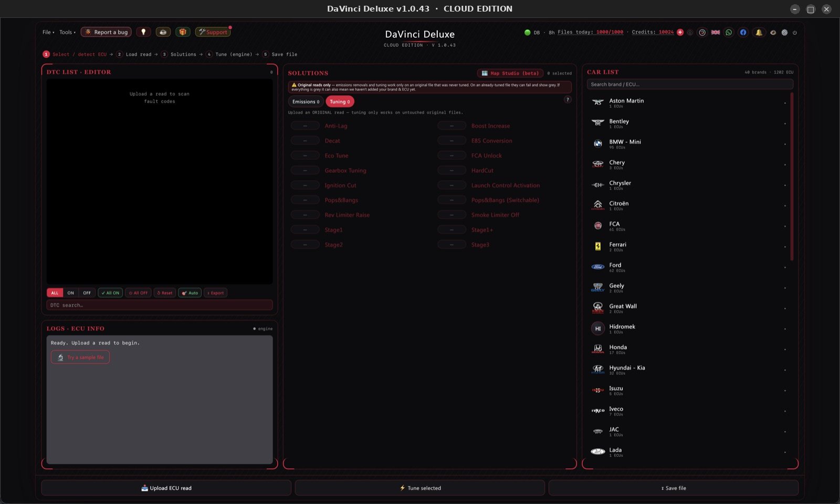Viewport: 840px width, 504px height.
Task: Click the red plus add-credits icon
Action: (680, 33)
